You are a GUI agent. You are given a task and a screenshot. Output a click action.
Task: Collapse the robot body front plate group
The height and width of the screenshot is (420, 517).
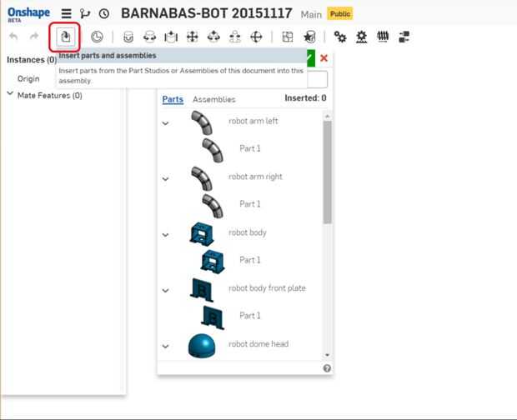tap(165, 291)
